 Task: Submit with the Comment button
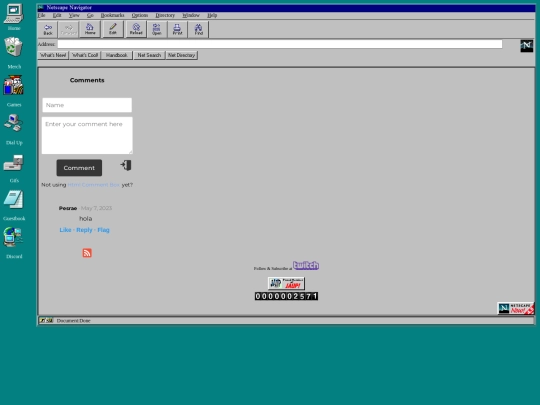(x=79, y=168)
